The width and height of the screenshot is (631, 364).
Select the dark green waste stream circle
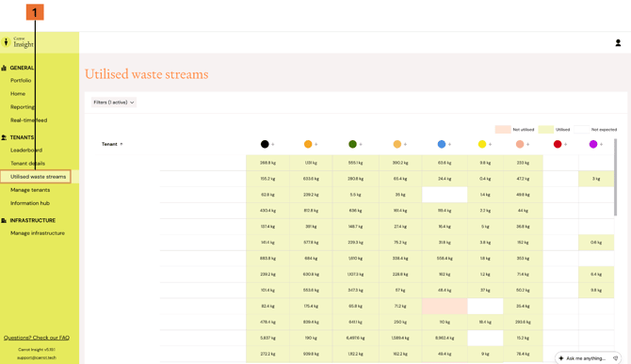(352, 144)
